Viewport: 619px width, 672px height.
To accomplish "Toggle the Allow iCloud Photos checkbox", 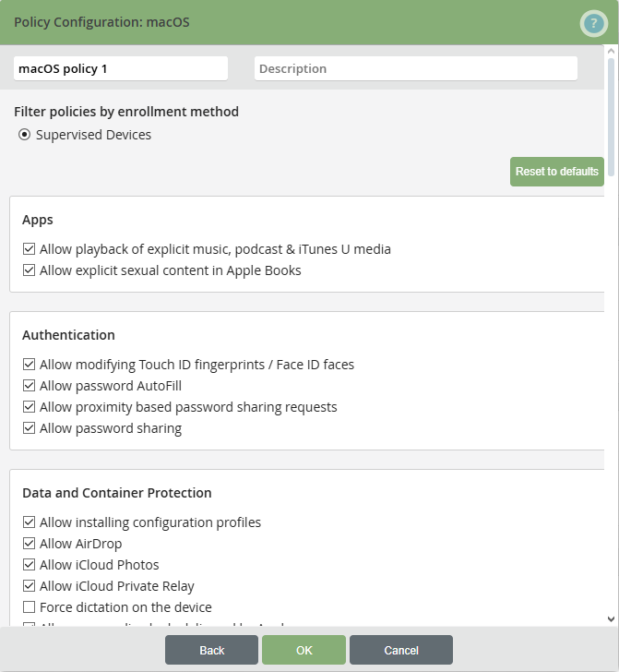I will point(30,565).
